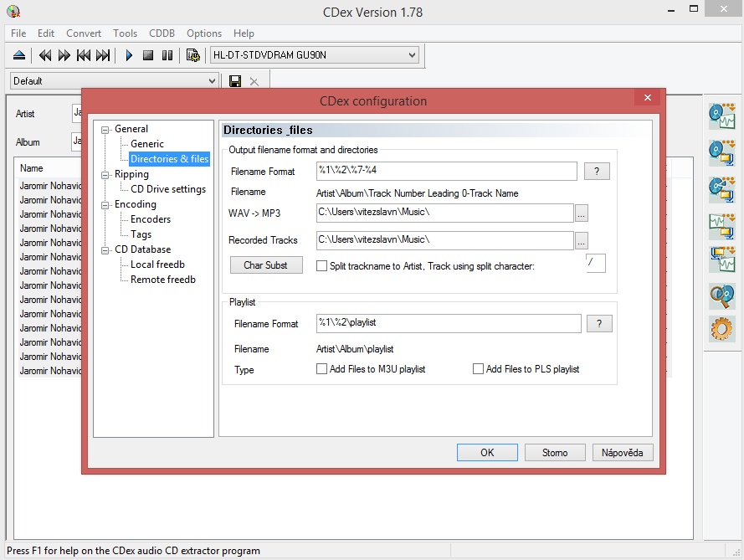Click the Pause playback icon
The height and width of the screenshot is (560, 744).
click(167, 55)
